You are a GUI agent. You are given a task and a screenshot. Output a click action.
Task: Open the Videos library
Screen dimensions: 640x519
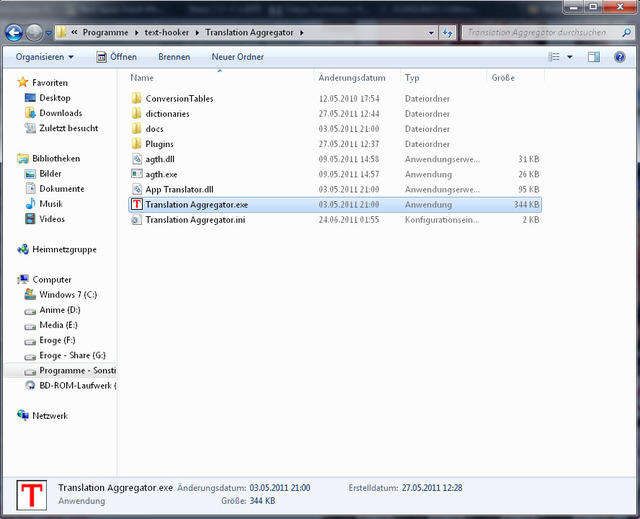coord(52,219)
